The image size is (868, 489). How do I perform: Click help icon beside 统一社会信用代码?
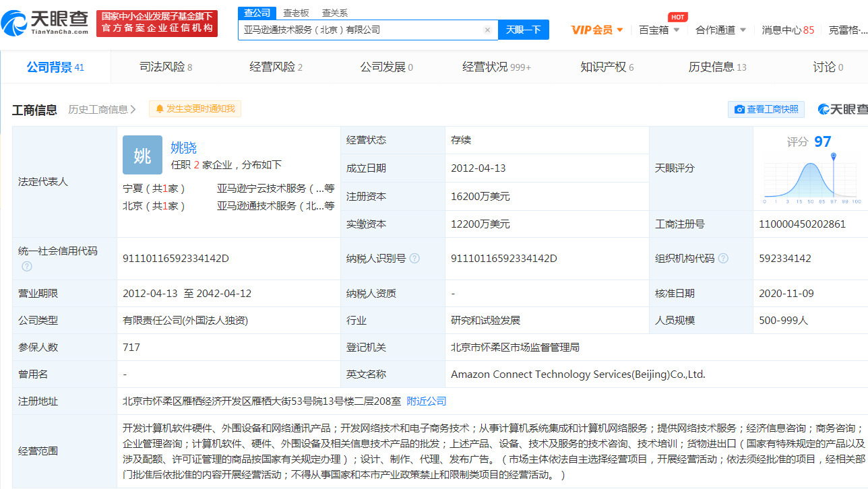point(27,266)
